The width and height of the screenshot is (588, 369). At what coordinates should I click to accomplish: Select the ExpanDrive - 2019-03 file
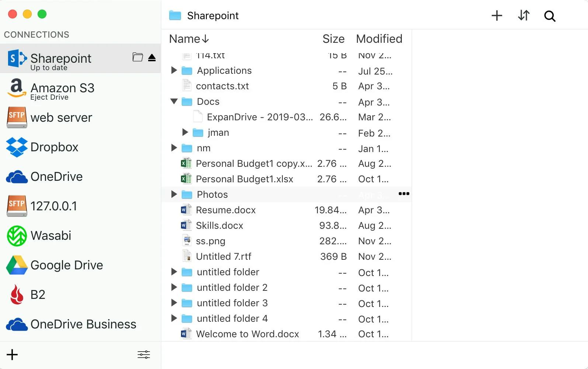(x=260, y=117)
